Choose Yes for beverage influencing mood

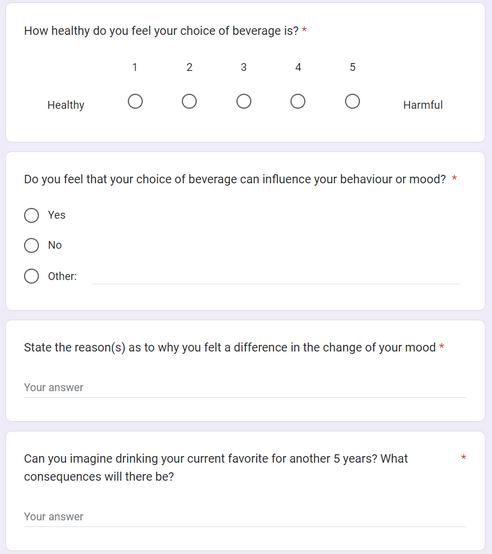point(31,215)
